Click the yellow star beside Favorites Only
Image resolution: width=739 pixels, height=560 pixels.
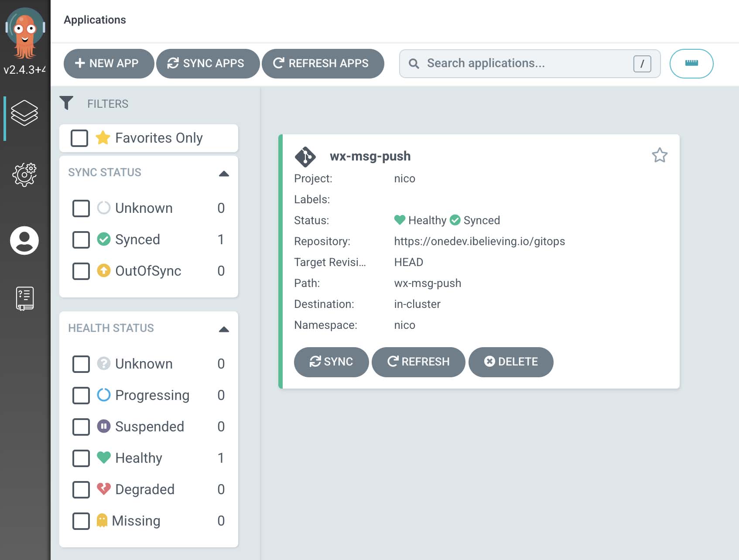[x=103, y=138]
